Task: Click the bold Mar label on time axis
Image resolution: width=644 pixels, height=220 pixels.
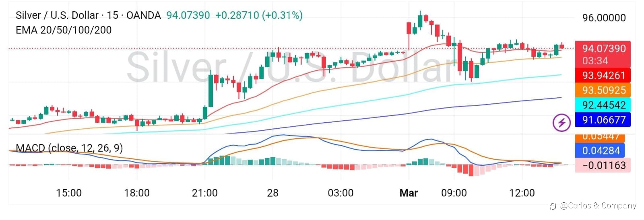Action: (x=409, y=193)
